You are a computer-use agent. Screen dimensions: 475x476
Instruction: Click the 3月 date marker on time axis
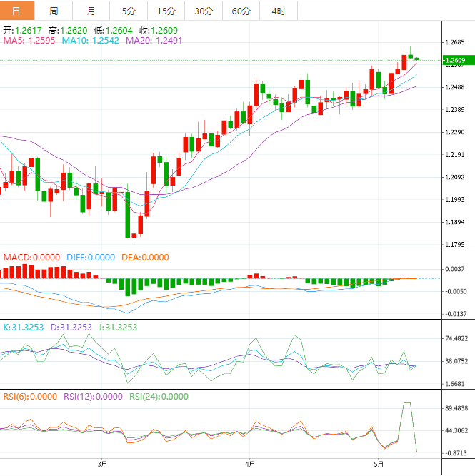click(102, 465)
